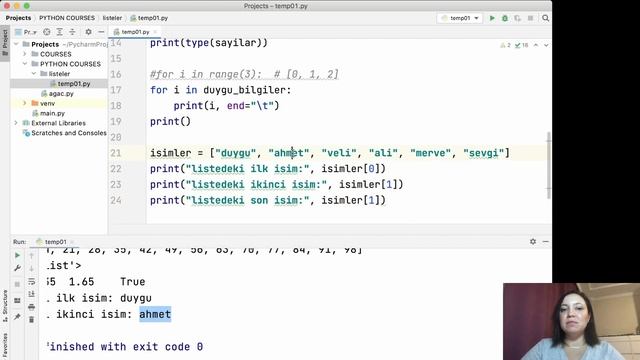
Task: Open run configuration wrench icon in Run panel
Action: pyautogui.click(x=17, y=268)
